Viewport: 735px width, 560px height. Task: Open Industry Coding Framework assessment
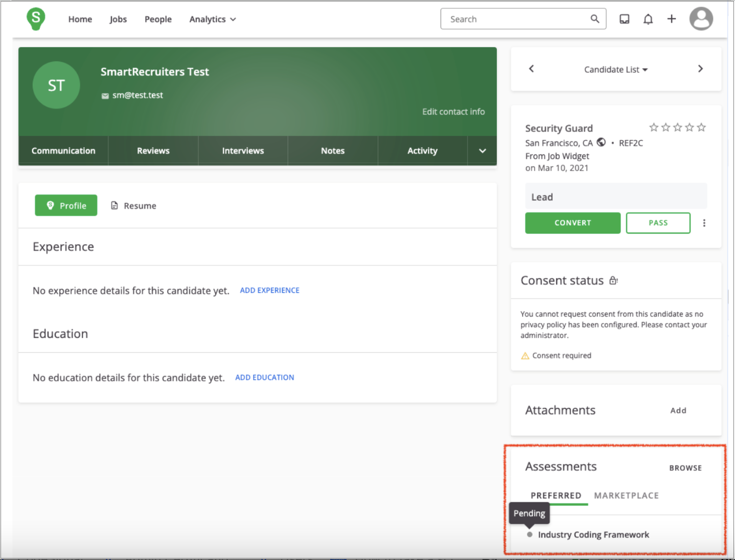click(x=593, y=534)
